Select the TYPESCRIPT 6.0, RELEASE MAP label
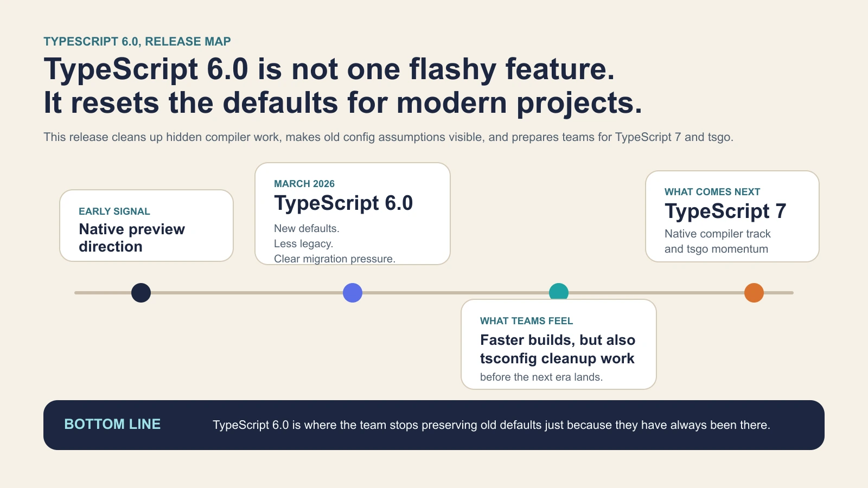 point(137,41)
